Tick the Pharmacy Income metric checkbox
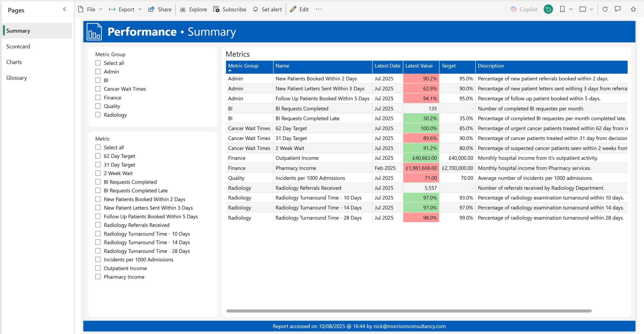This screenshot has width=644, height=334. tap(98, 277)
